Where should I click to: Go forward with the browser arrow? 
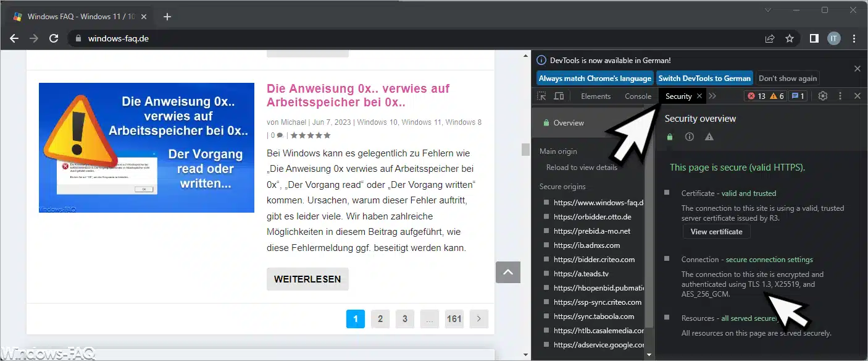pyautogui.click(x=34, y=38)
